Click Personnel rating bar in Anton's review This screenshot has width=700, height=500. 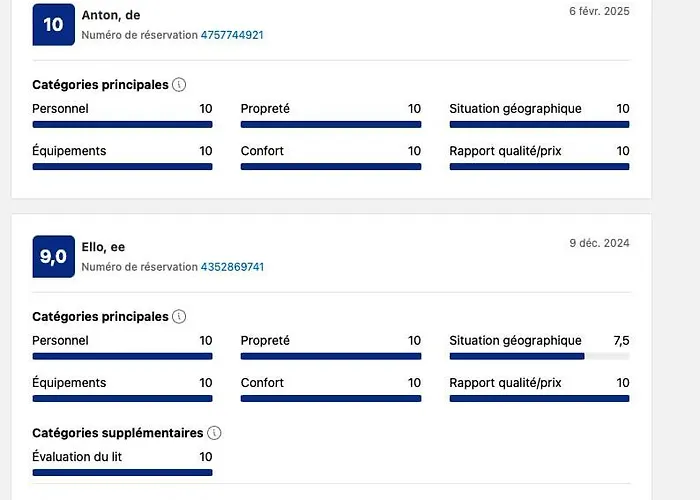coord(122,124)
